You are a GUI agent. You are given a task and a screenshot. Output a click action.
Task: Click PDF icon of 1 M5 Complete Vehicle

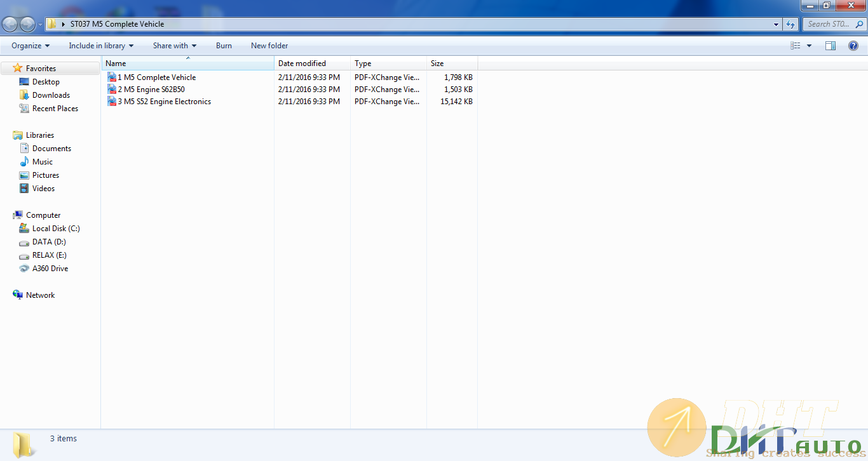pyautogui.click(x=112, y=77)
